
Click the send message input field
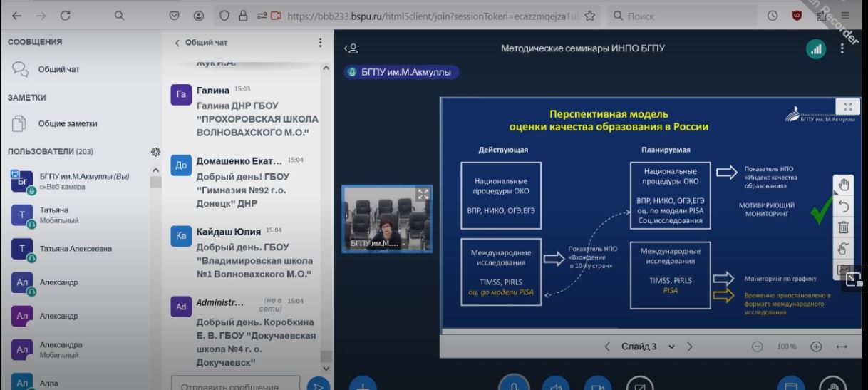pyautogui.click(x=235, y=385)
